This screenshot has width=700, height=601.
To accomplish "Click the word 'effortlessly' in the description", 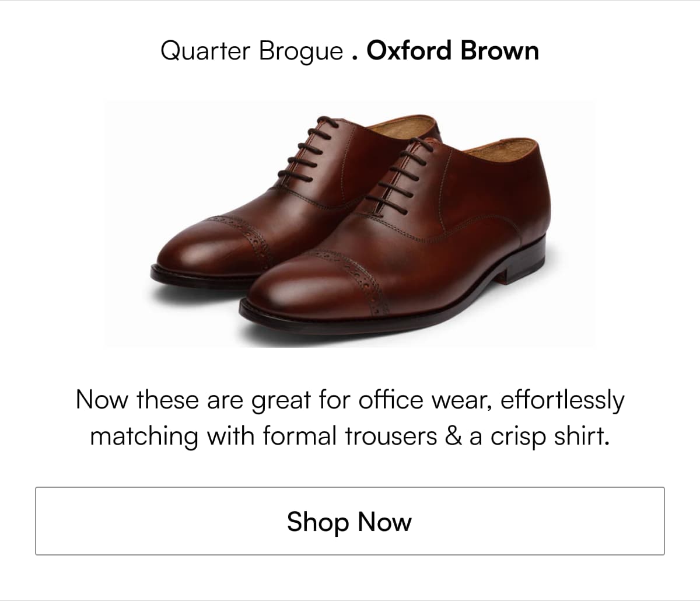I will pyautogui.click(x=562, y=401).
